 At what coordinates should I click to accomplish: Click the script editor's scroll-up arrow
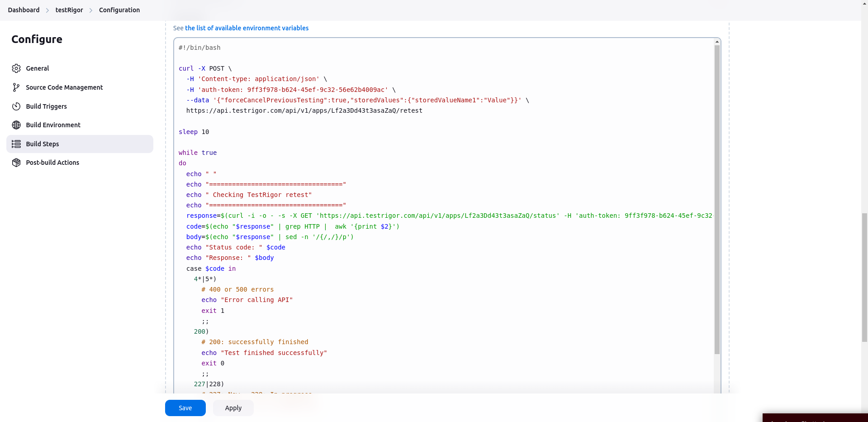pyautogui.click(x=717, y=42)
